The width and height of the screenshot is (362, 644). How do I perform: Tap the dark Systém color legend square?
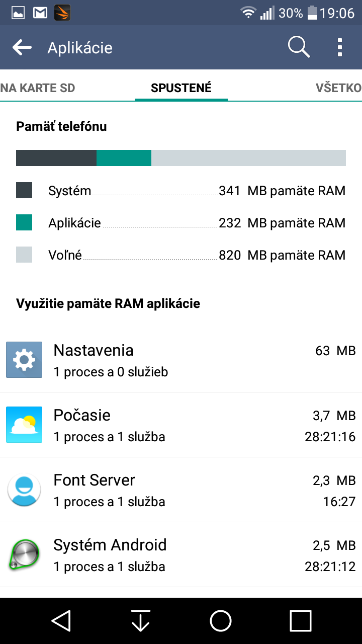point(24,190)
